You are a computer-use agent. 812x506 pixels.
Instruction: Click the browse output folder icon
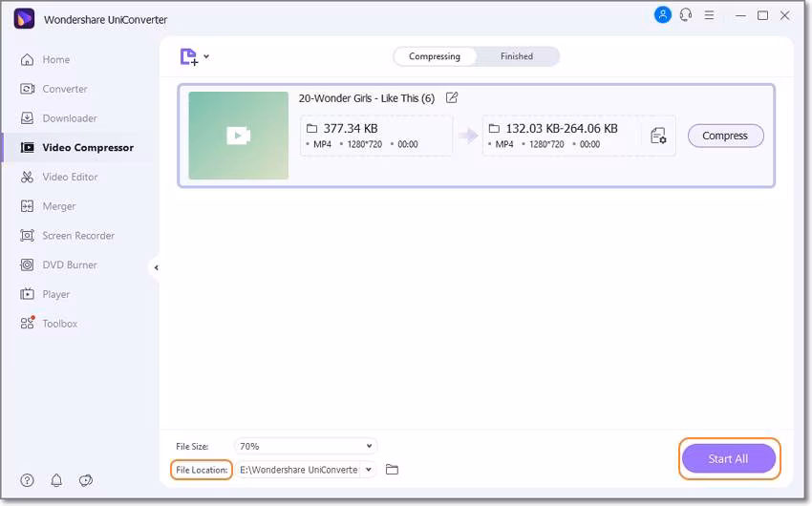[x=392, y=470]
